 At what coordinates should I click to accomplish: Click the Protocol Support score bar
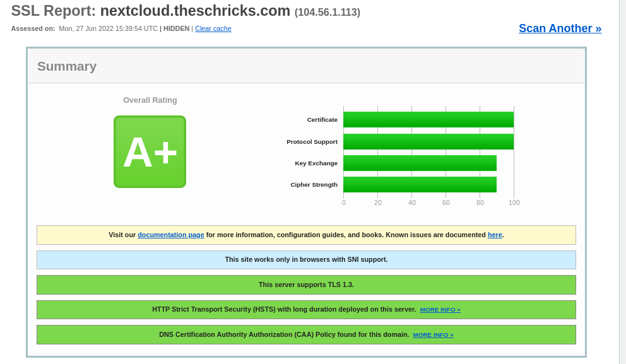(428, 141)
